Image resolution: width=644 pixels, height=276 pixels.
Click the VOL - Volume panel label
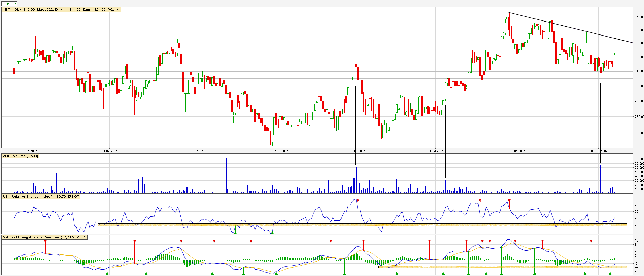tap(20, 156)
